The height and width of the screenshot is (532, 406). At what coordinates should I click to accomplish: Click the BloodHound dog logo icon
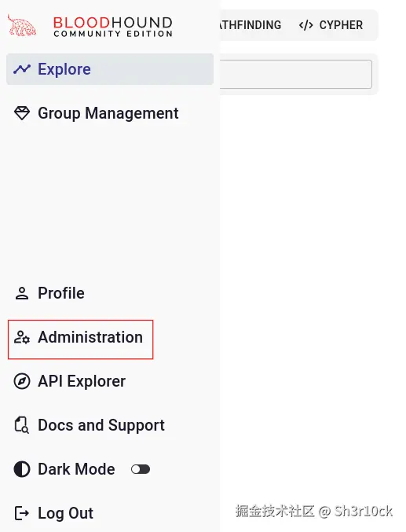click(22, 25)
